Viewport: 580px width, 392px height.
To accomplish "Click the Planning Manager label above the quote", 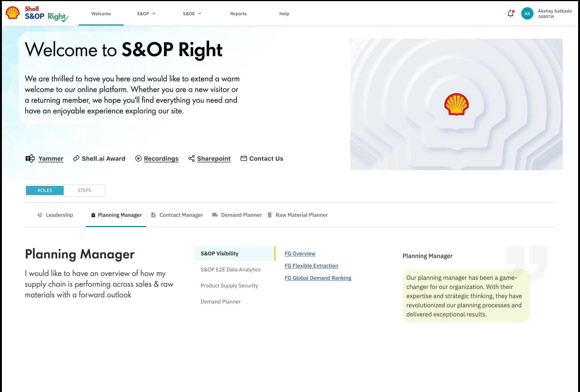I will pos(427,256).
